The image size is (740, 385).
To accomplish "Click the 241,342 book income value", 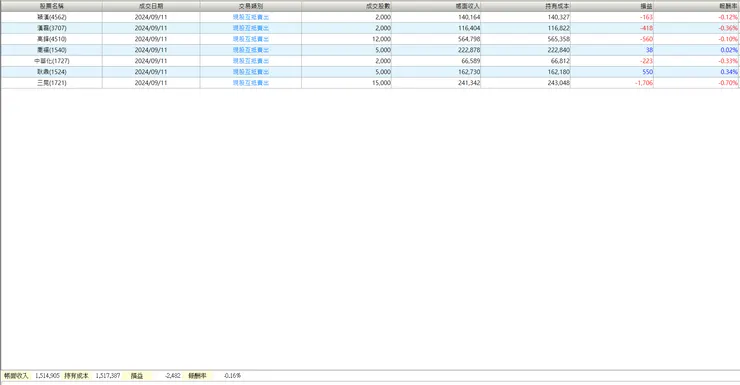I will pyautogui.click(x=469, y=83).
